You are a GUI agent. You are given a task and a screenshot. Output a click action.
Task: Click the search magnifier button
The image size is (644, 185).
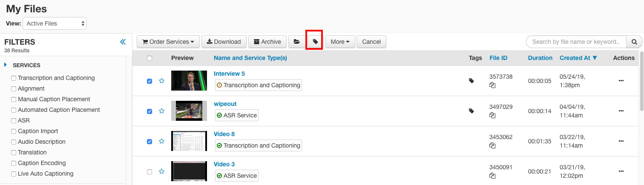click(x=634, y=42)
